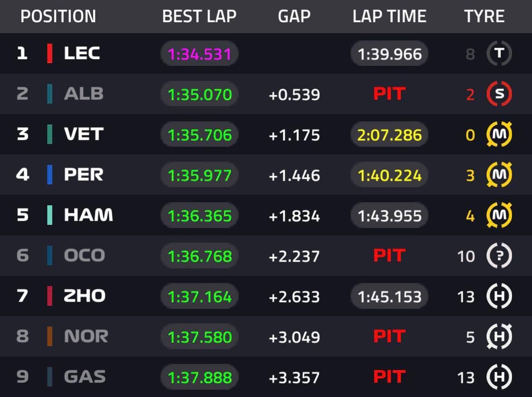Click the POSITION column header
The width and height of the screenshot is (532, 397).
coord(58,16)
